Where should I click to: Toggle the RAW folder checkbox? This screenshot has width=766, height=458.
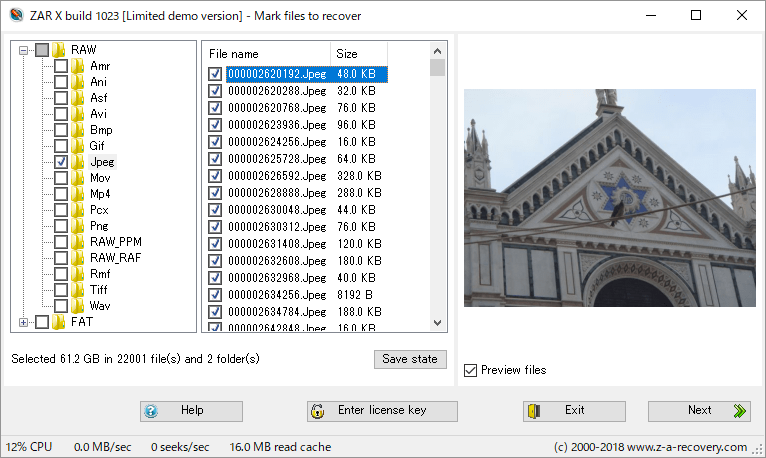[42, 50]
